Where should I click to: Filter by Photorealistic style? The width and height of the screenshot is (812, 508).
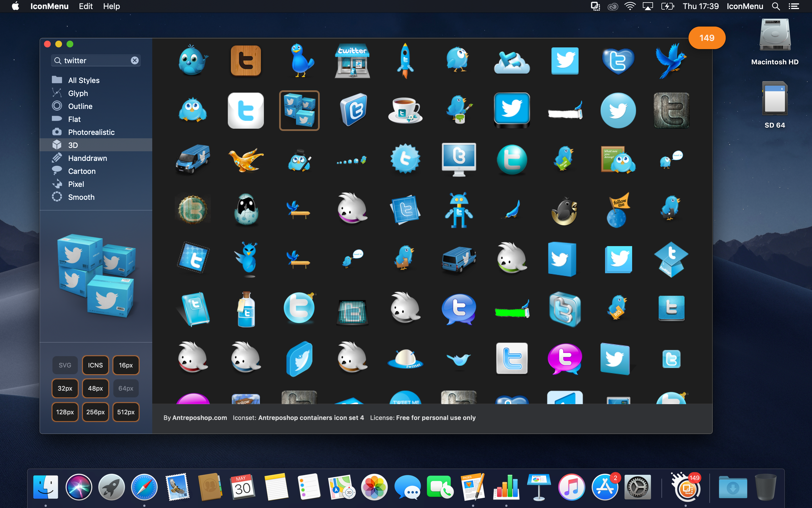pyautogui.click(x=96, y=132)
